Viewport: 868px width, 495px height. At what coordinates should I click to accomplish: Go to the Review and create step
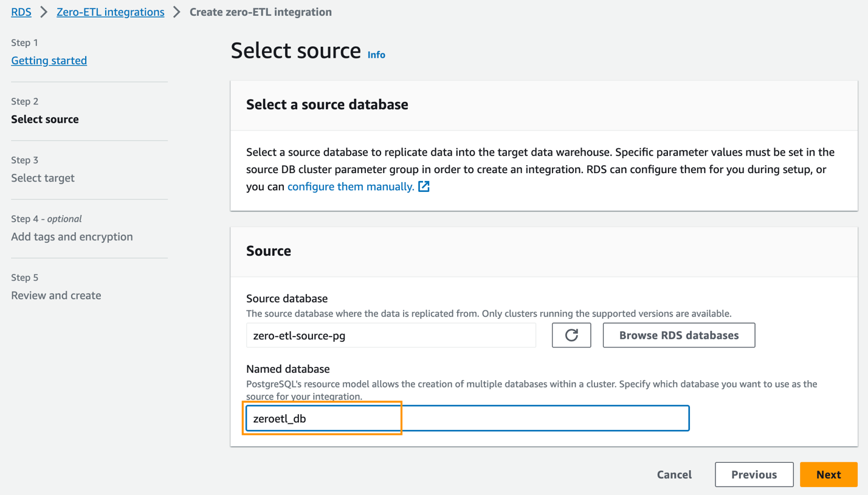(56, 296)
